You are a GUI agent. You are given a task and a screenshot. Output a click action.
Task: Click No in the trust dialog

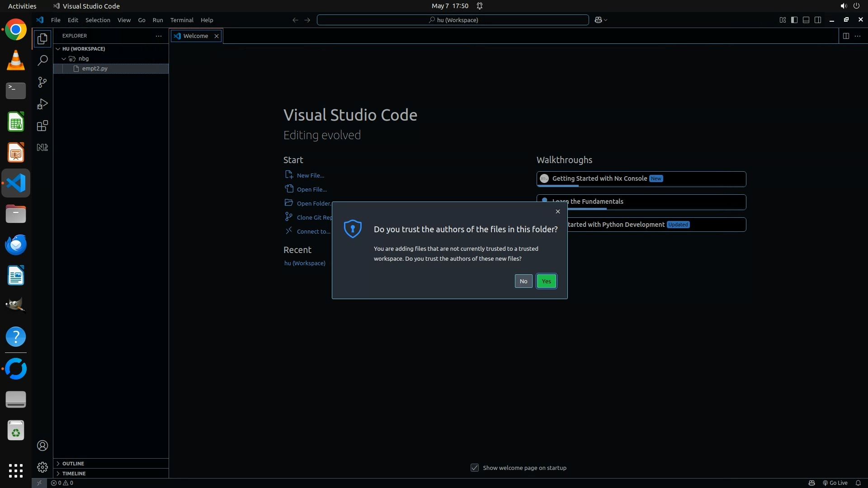click(523, 281)
